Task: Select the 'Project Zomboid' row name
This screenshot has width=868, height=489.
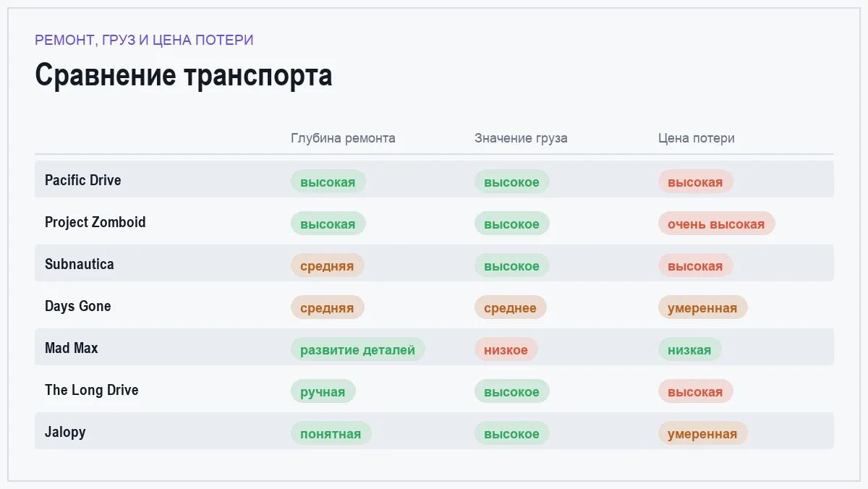Action: pyautogui.click(x=95, y=222)
